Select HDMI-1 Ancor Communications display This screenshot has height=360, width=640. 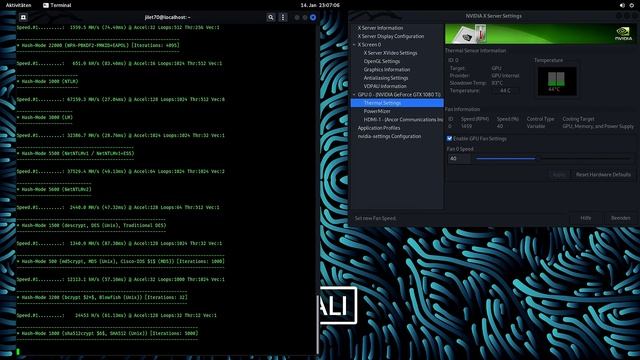403,120
